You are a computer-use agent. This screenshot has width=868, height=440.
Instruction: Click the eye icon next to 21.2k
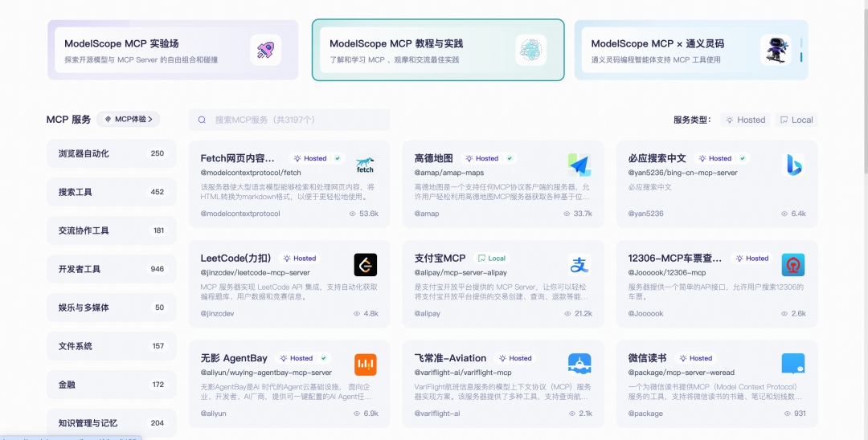coord(567,313)
